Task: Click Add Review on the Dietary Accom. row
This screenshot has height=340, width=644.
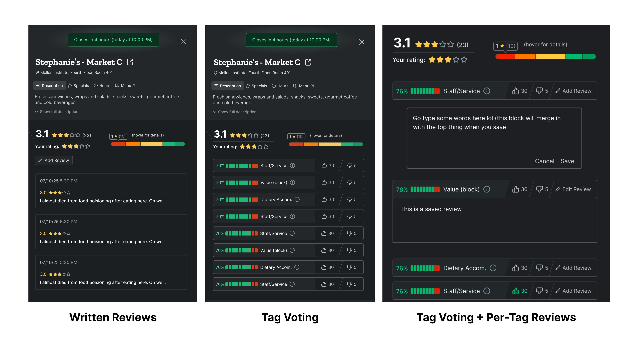Action: click(x=573, y=268)
